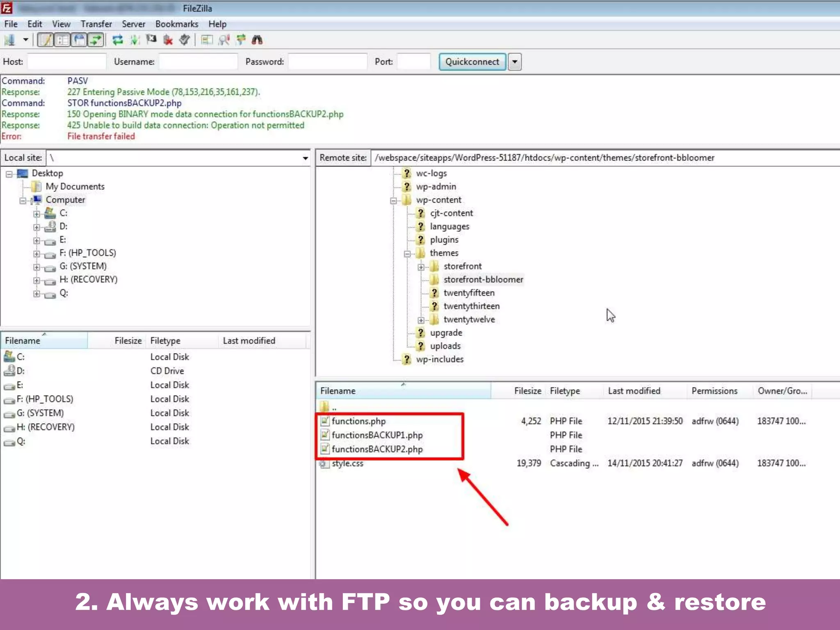Viewport: 840px width, 630px height.
Task: Open the Help menu
Action: [x=217, y=24]
